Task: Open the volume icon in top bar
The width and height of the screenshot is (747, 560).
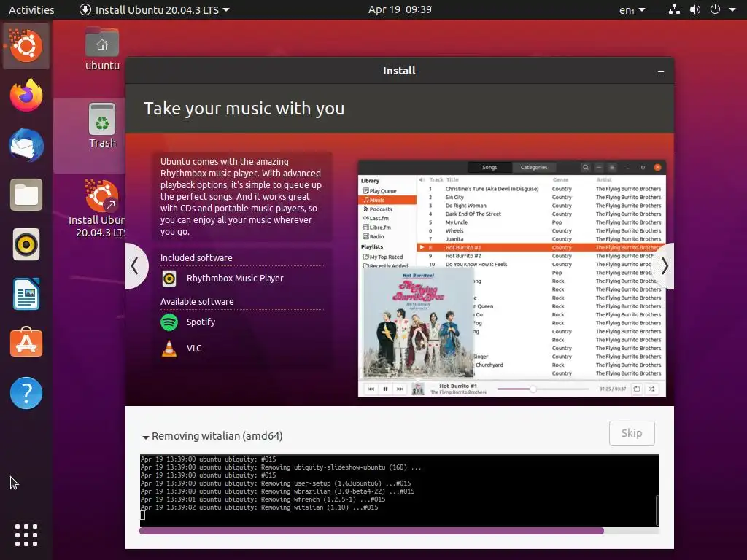Action: 695,9
